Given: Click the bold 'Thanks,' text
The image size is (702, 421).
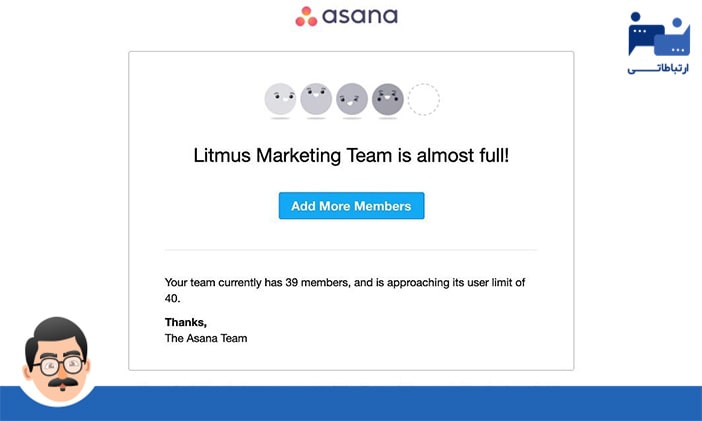Looking at the screenshot, I should (x=186, y=322).
